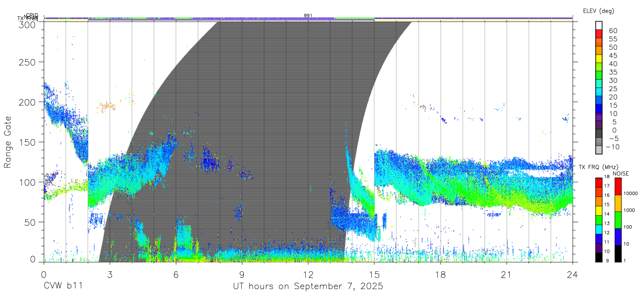
Task: Click the '55' label on ELEV color bar
Action: tap(613, 39)
